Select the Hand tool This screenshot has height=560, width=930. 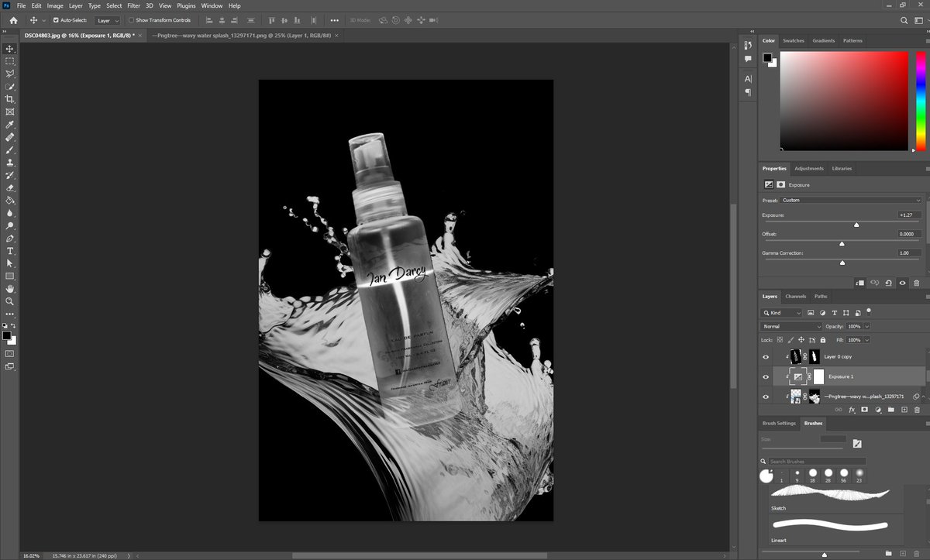tap(10, 289)
